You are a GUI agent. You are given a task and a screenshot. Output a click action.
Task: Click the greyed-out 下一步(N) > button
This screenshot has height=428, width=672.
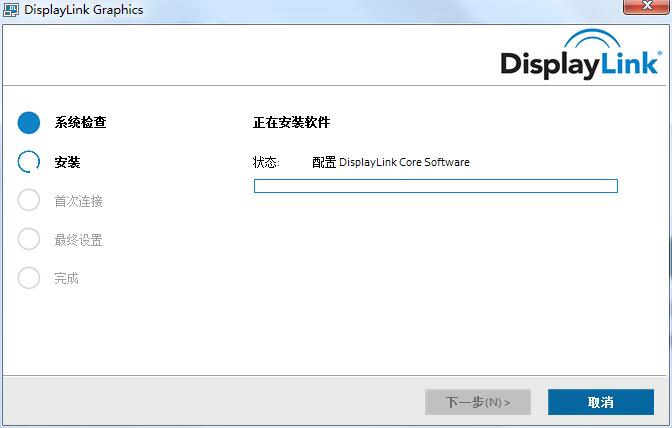click(478, 402)
